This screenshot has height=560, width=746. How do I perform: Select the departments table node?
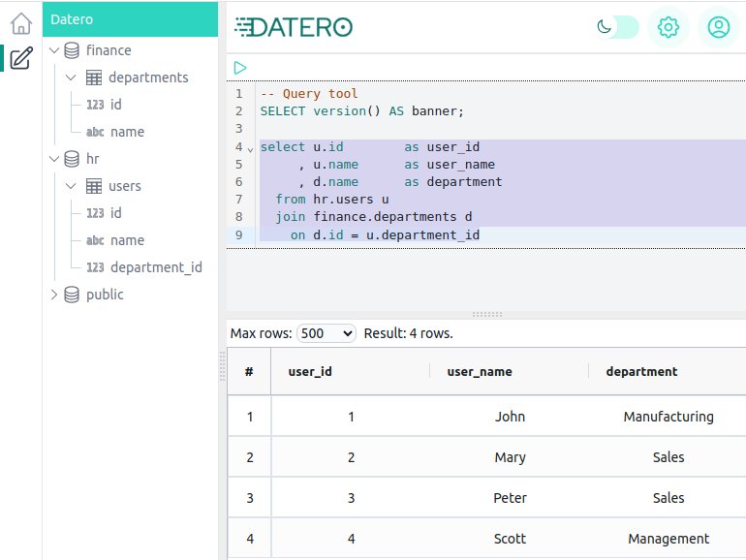tap(148, 78)
